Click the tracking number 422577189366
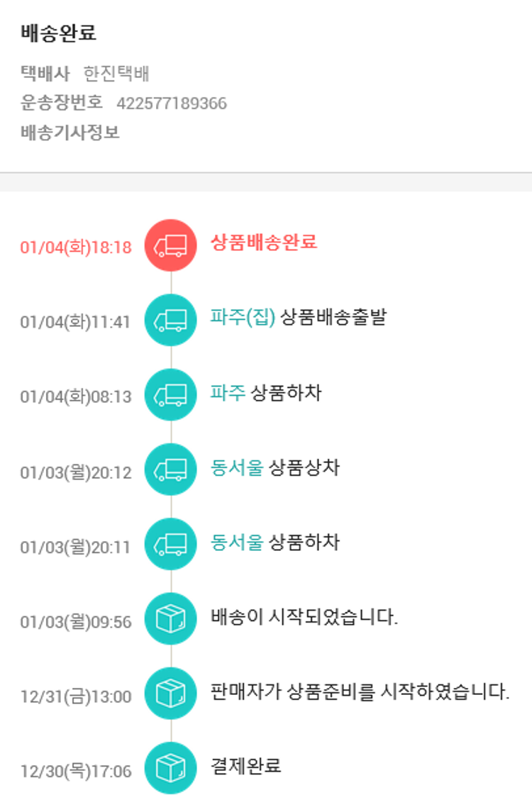 tap(172, 104)
